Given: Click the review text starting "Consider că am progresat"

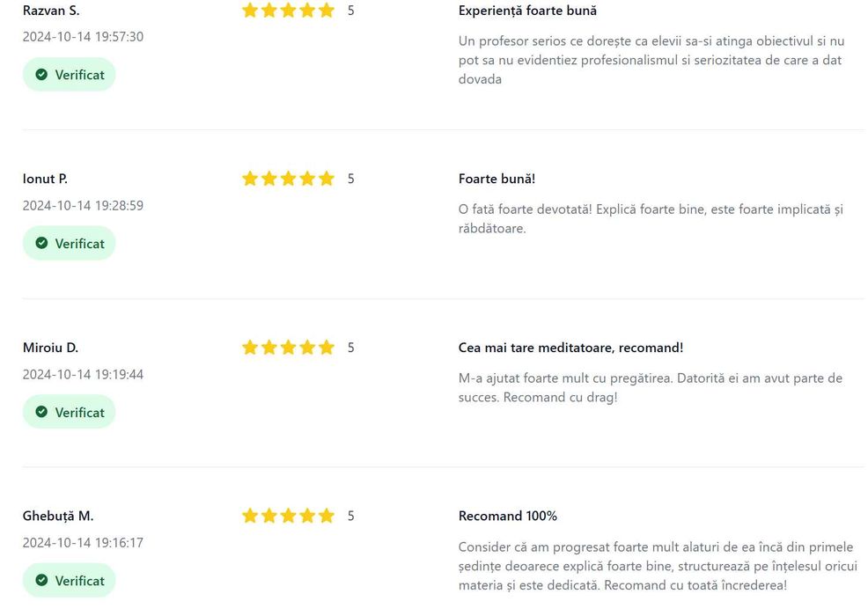Looking at the screenshot, I should pyautogui.click(x=657, y=566).
